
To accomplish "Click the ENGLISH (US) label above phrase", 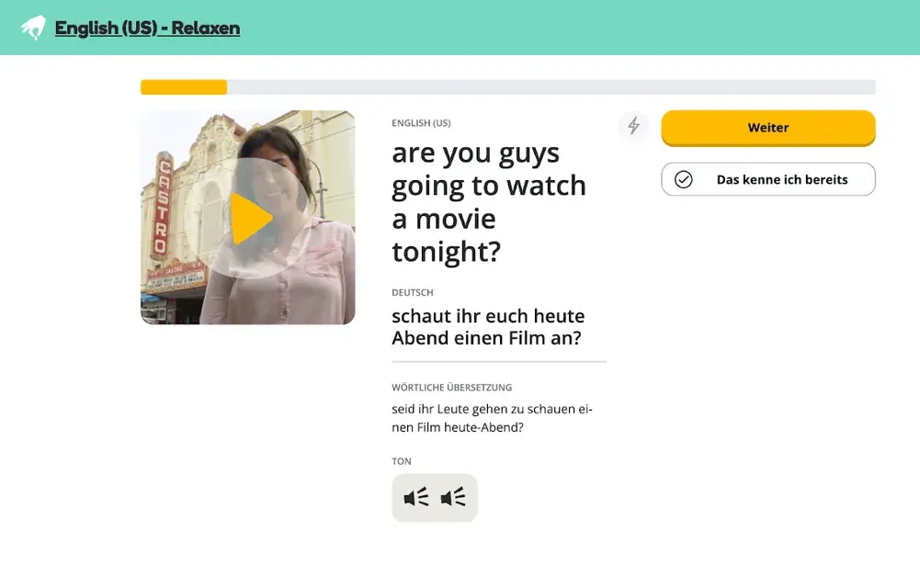I will 421,123.
